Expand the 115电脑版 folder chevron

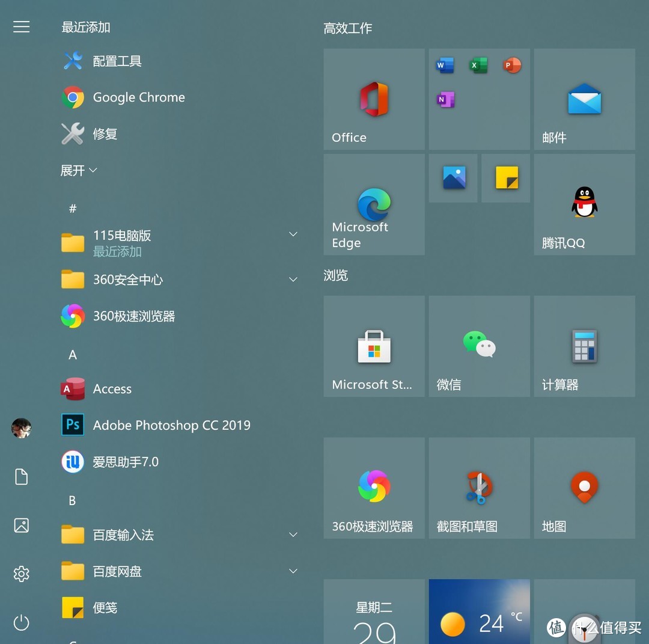293,235
